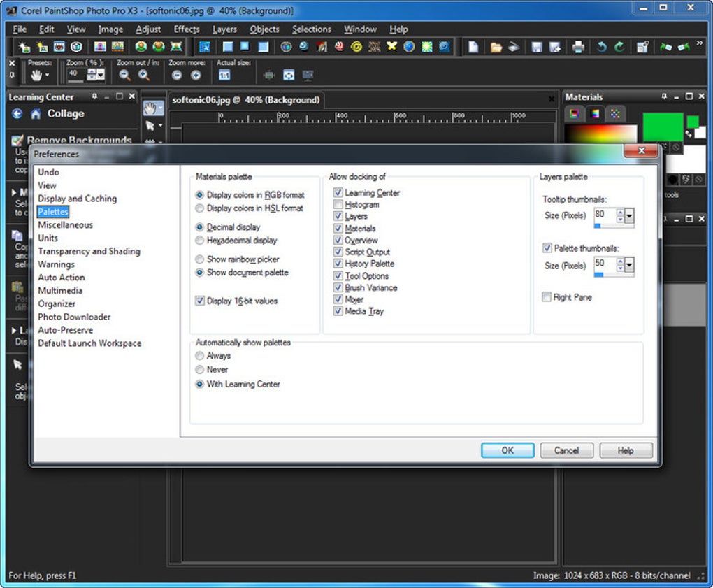The image size is (713, 588).
Task: Open Palette thumbnails size dropdown
Action: pos(629,265)
